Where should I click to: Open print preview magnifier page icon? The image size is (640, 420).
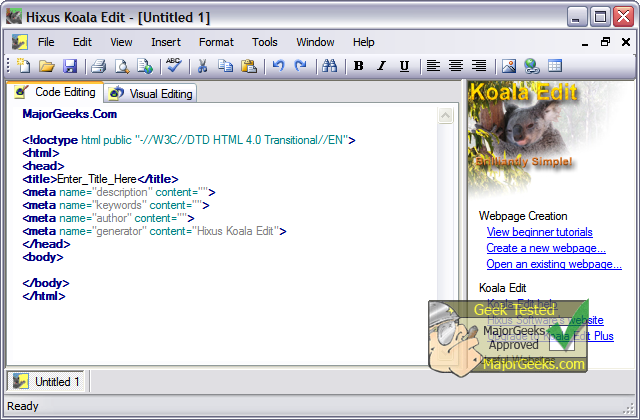[122, 66]
